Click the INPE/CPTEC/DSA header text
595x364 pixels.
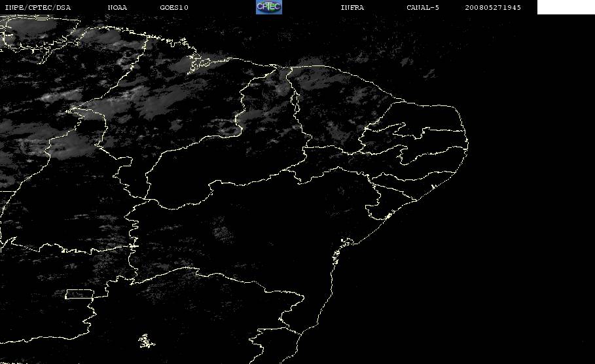37,8
